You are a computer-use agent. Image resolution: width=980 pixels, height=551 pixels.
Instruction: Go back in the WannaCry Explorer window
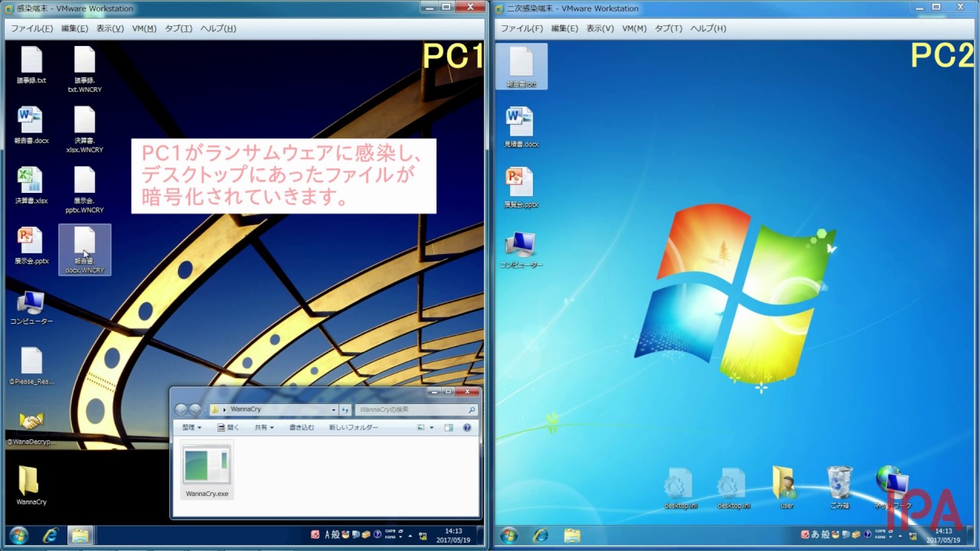click(x=181, y=409)
